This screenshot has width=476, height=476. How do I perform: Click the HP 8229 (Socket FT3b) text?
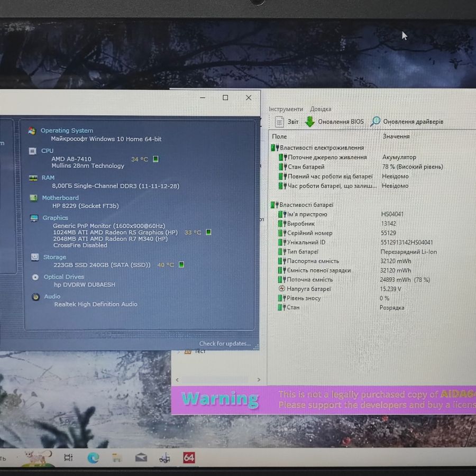pyautogui.click(x=85, y=206)
